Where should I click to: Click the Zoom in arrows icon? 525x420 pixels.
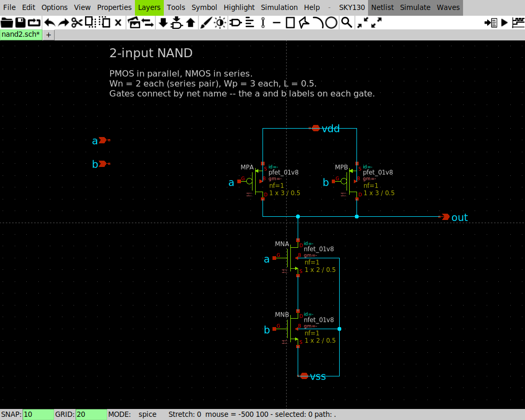pos(362,23)
